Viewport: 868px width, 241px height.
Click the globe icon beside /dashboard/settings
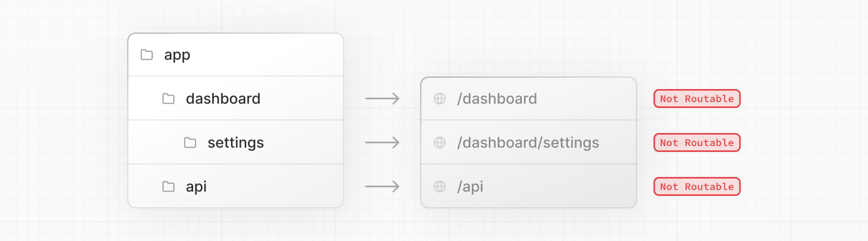[x=439, y=143]
